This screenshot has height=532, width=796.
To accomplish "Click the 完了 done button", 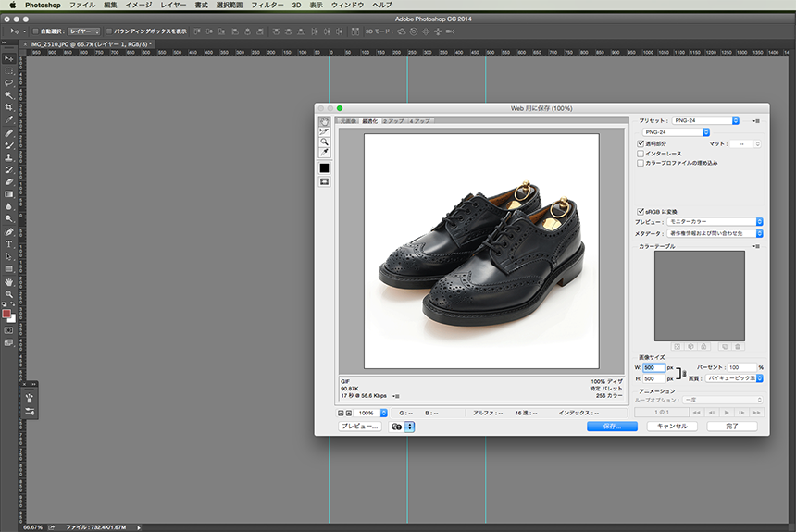I will tap(732, 427).
